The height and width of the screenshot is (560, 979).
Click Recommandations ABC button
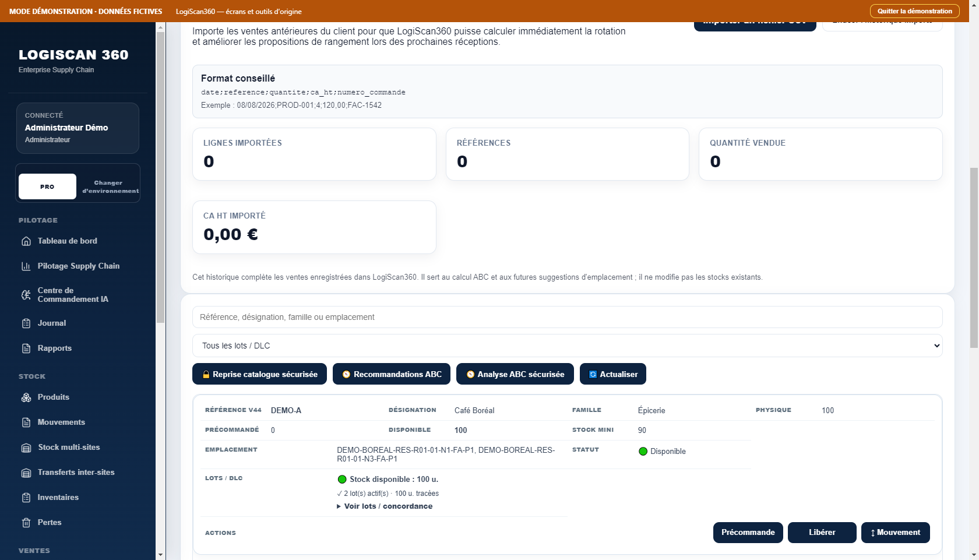pos(392,374)
